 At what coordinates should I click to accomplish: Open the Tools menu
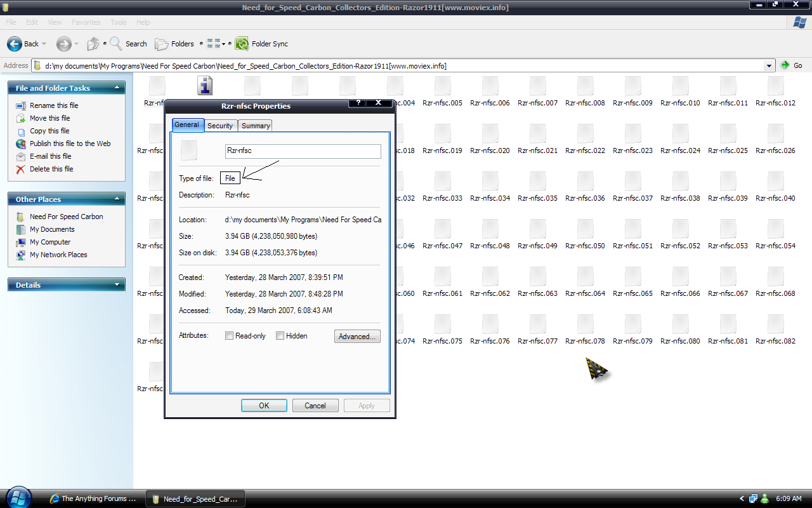coord(119,22)
